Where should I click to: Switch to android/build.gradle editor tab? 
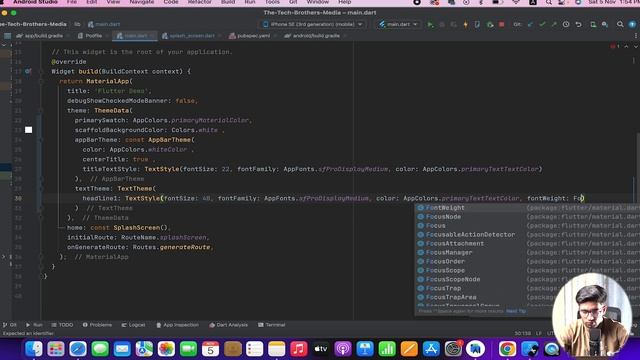pos(315,36)
